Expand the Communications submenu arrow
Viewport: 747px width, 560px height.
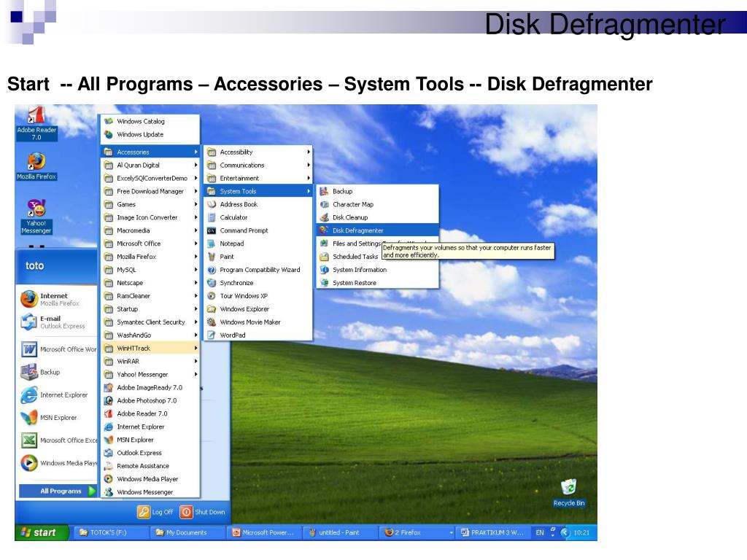coord(309,166)
